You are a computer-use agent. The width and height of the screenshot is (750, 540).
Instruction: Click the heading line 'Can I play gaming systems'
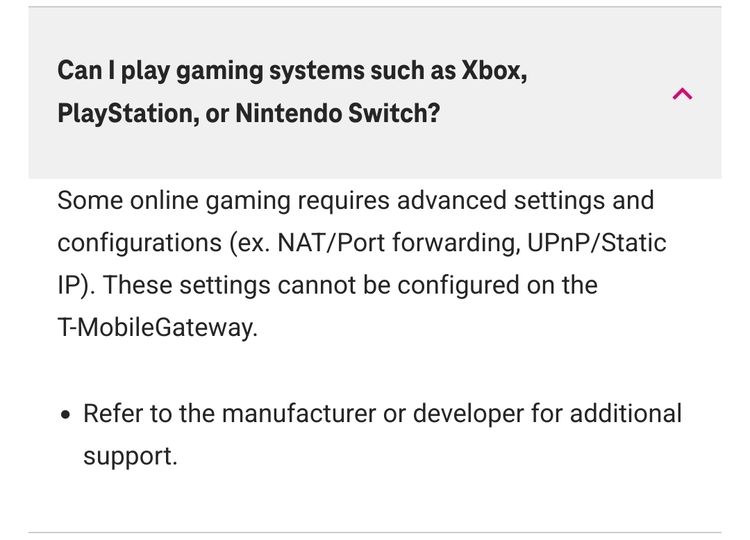point(292,70)
